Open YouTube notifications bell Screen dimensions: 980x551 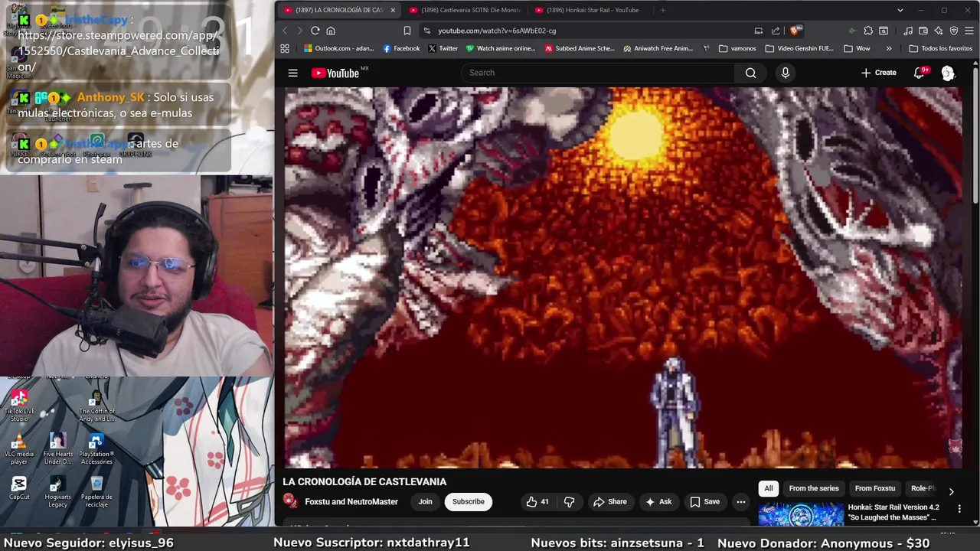point(920,73)
